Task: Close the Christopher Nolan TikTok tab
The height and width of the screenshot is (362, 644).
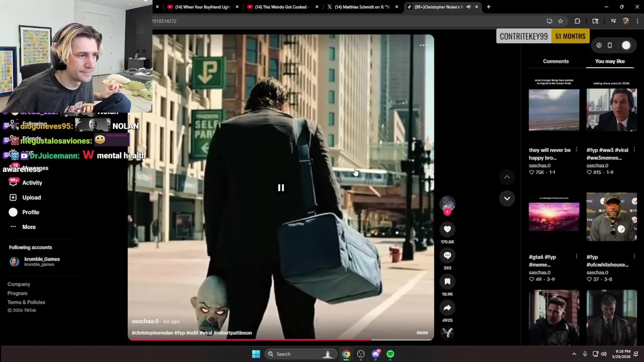Action: pyautogui.click(x=476, y=7)
